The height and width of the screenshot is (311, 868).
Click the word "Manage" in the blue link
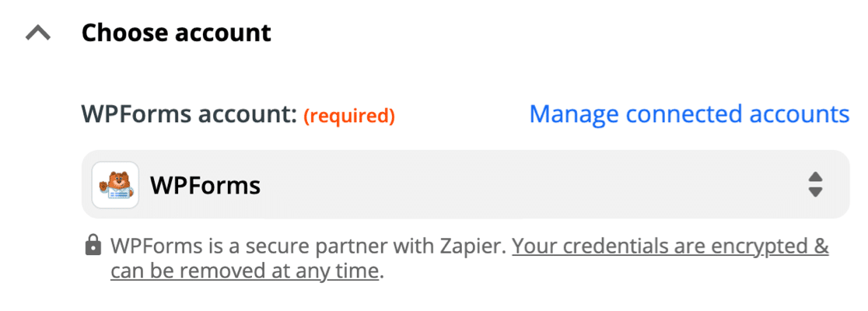click(574, 115)
